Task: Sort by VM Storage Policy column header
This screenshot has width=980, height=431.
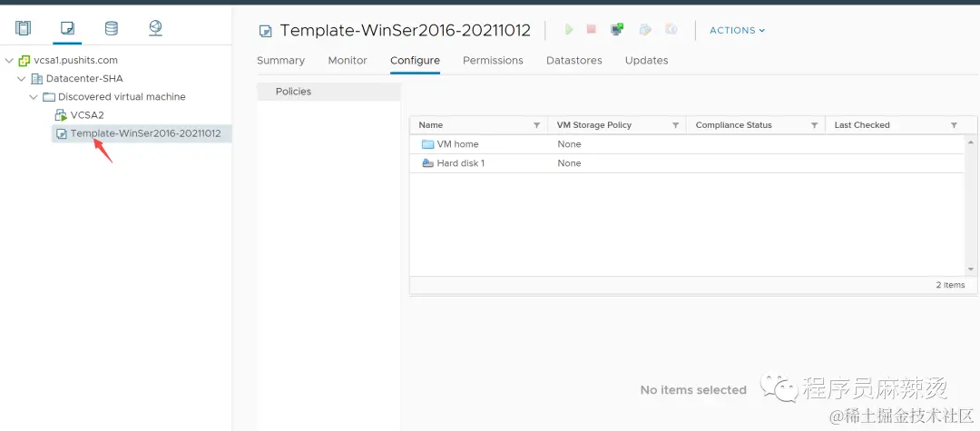Action: [x=594, y=125]
